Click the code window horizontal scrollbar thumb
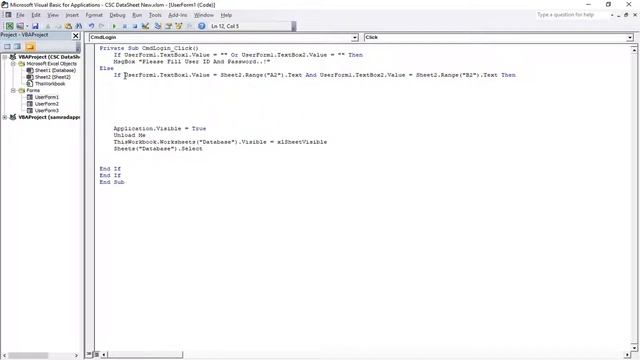The width and height of the screenshot is (640, 360). [x=145, y=355]
